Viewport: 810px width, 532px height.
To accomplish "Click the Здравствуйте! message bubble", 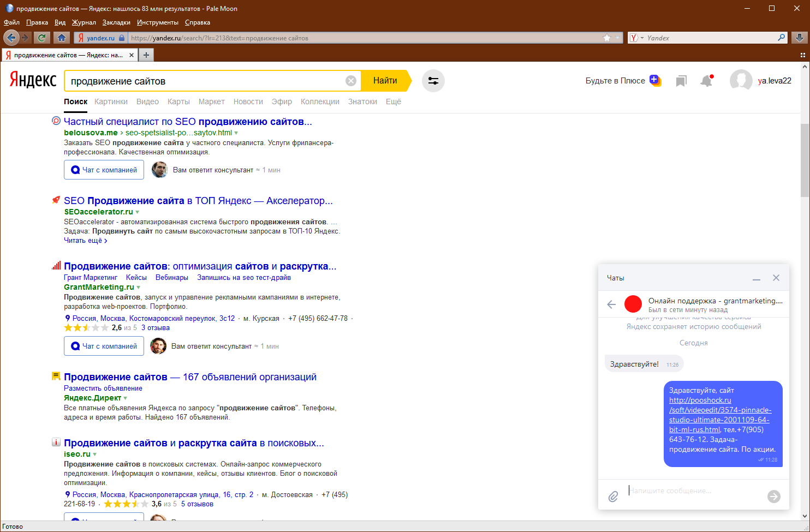I will [x=644, y=364].
